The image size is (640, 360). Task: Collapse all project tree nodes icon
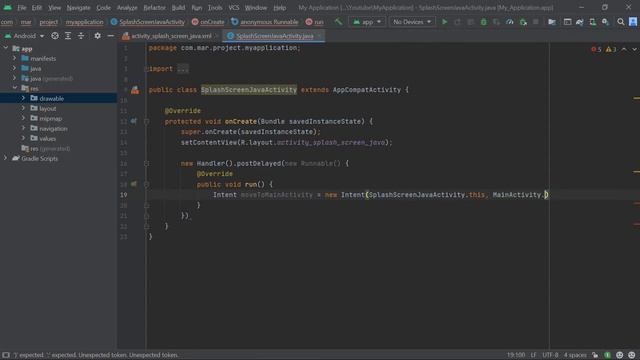[81, 36]
